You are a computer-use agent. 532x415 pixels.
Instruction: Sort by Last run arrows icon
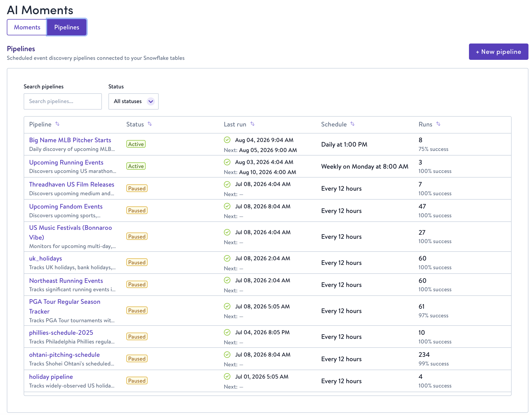252,124
